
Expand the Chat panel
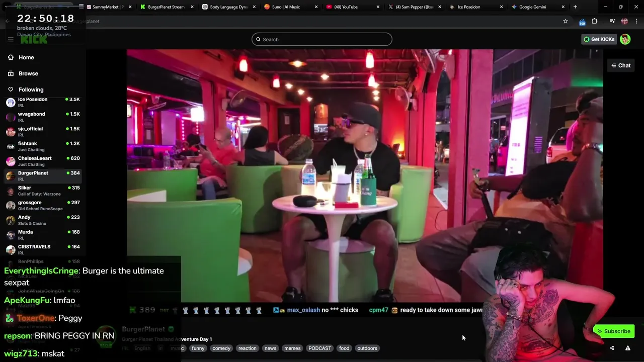point(621,65)
